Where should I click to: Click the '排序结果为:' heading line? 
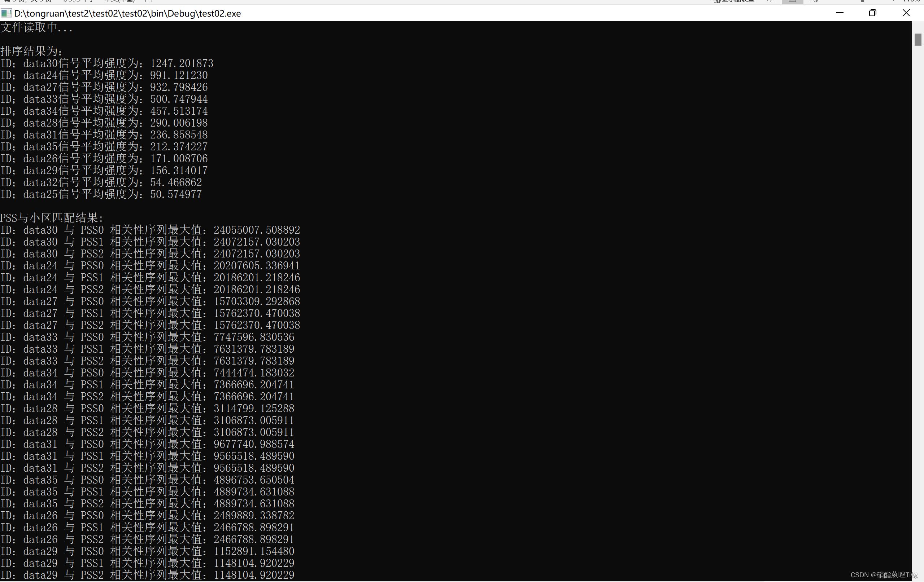click(31, 51)
